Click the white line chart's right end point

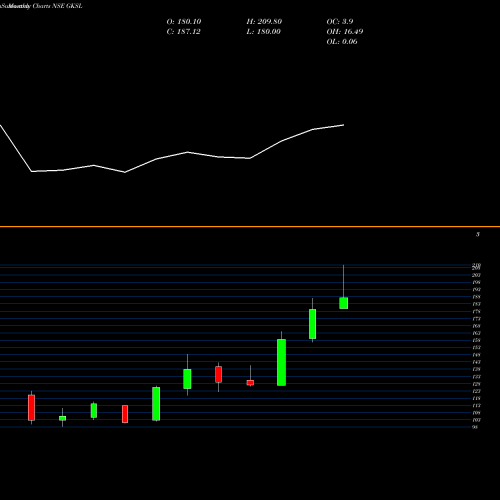(344, 125)
